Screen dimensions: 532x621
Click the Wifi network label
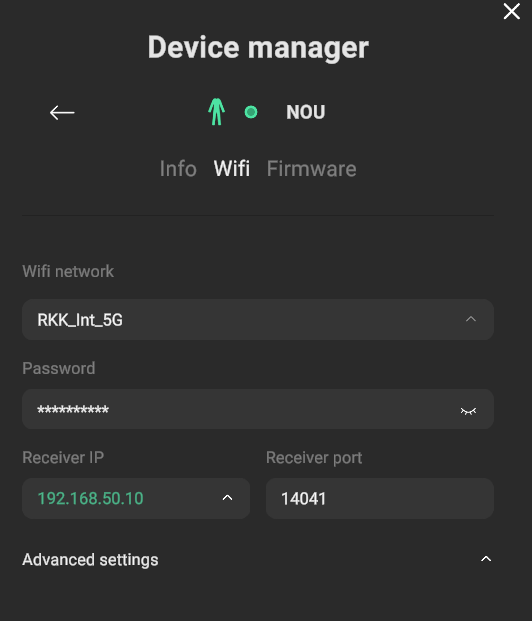pyautogui.click(x=68, y=272)
